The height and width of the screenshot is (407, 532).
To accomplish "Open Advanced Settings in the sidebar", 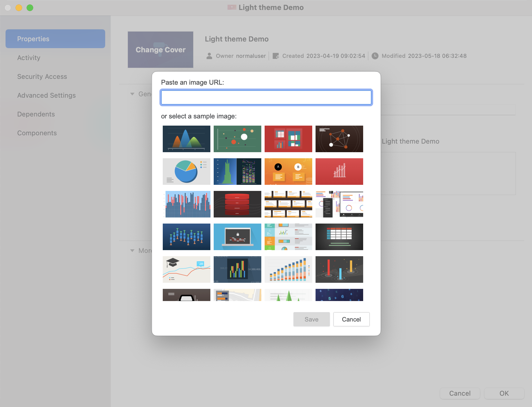I will 47,95.
